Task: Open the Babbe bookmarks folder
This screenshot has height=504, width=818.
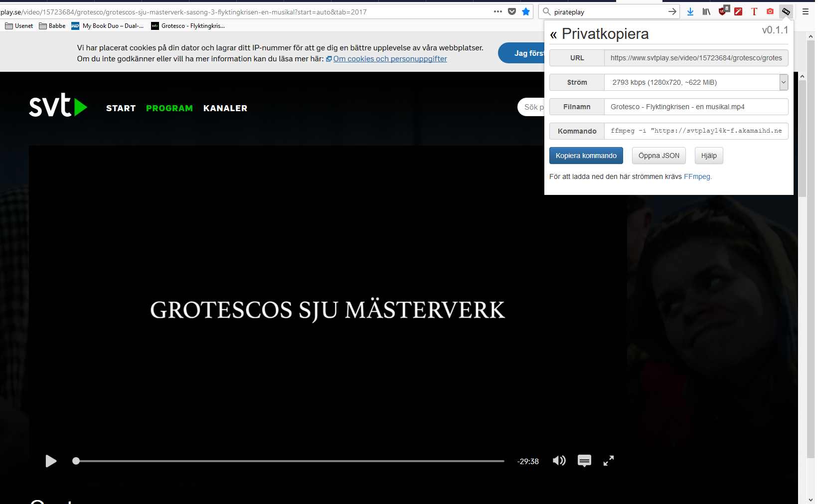Action: coord(52,26)
